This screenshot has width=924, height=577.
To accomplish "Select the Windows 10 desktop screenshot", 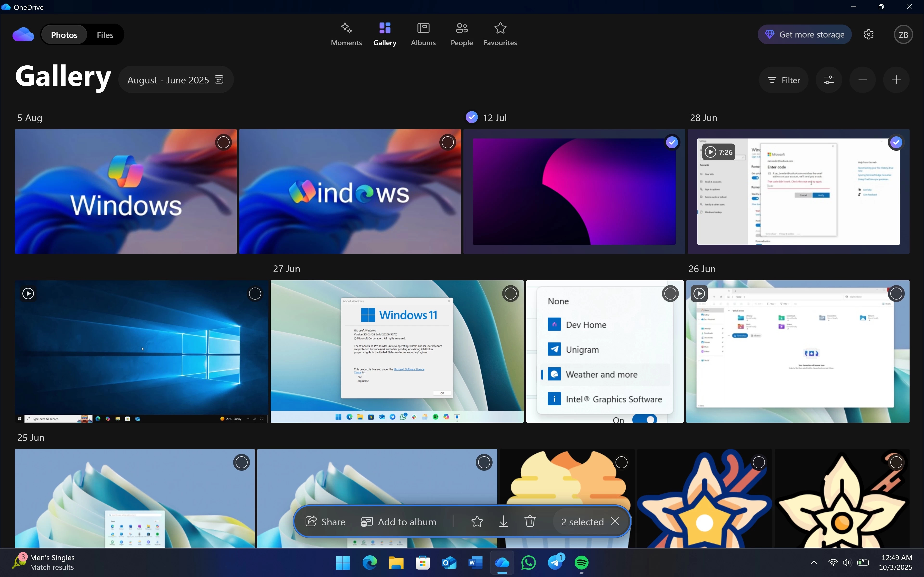I will click(x=255, y=294).
